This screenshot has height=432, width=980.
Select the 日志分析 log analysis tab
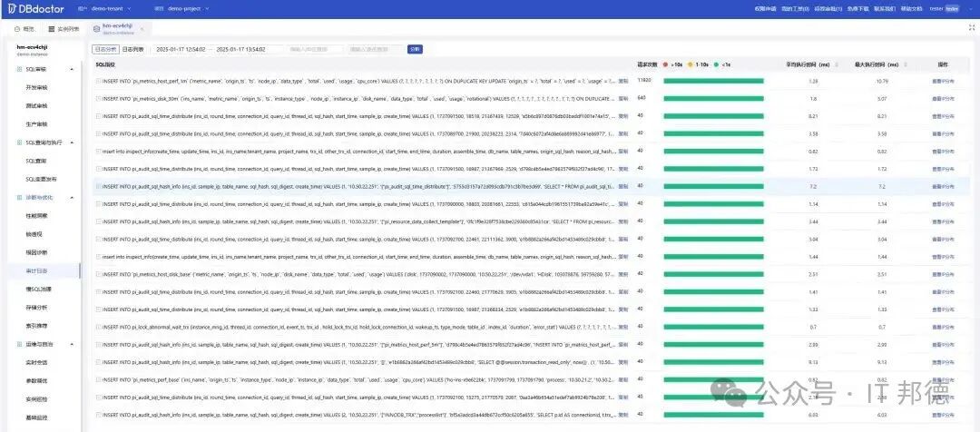pos(105,49)
